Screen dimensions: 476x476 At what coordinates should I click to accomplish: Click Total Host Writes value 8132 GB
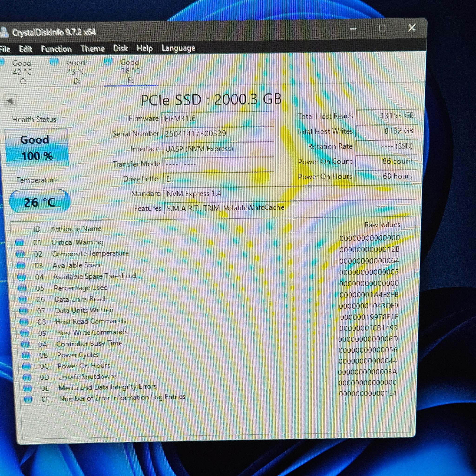[x=386, y=131]
